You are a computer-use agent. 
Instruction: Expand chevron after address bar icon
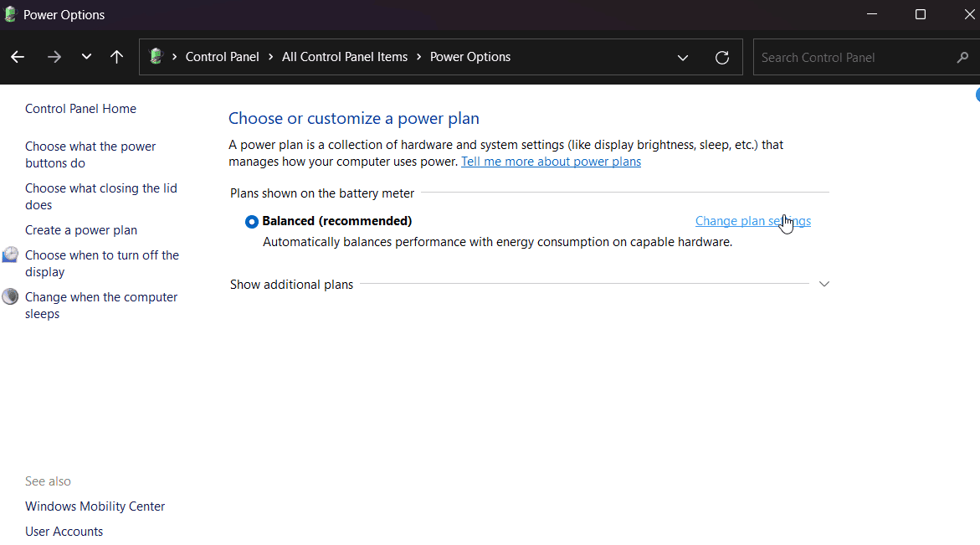(x=174, y=57)
